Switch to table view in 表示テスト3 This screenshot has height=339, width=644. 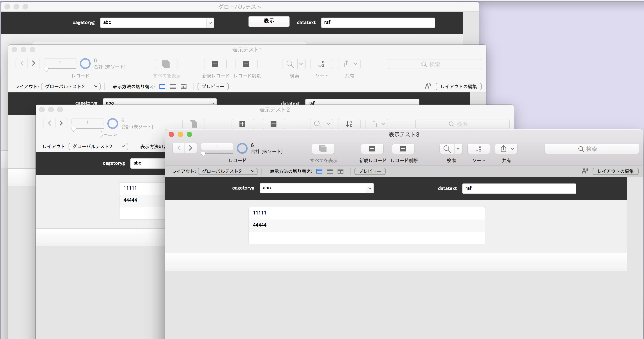pos(340,171)
